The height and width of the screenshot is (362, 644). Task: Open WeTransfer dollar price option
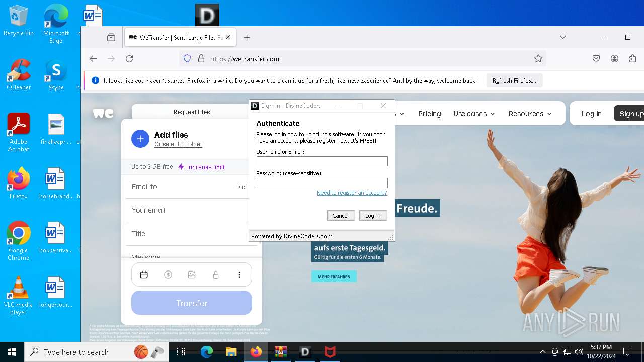[x=168, y=275]
